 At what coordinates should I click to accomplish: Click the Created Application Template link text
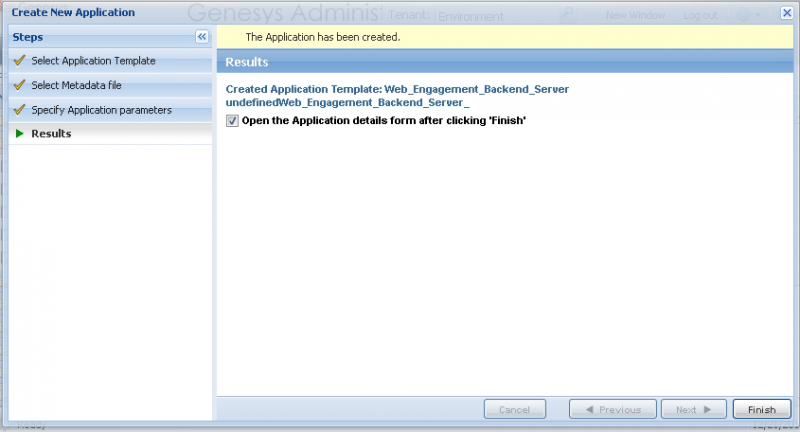[397, 89]
